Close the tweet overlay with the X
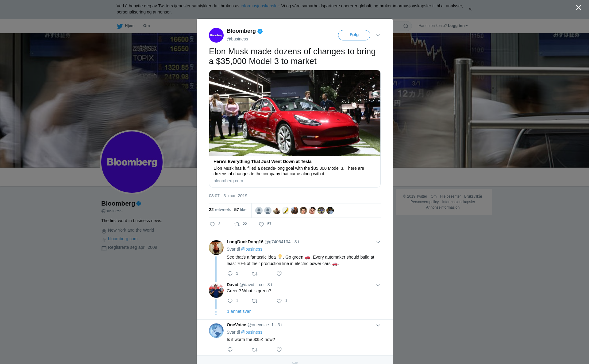Viewport: 589px width, 364px height. [579, 8]
